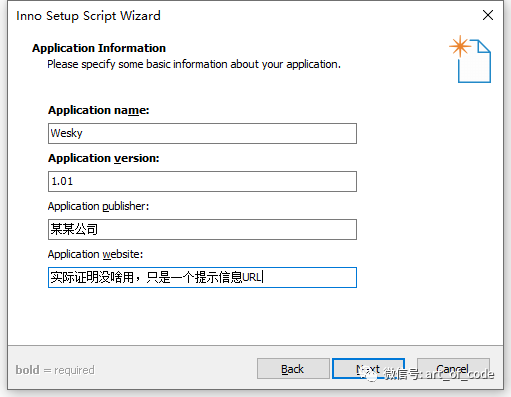Screen dimensions: 511x397
Task: Click the 'Inno Setup Script Wizard' title text
Action: [x=88, y=16]
